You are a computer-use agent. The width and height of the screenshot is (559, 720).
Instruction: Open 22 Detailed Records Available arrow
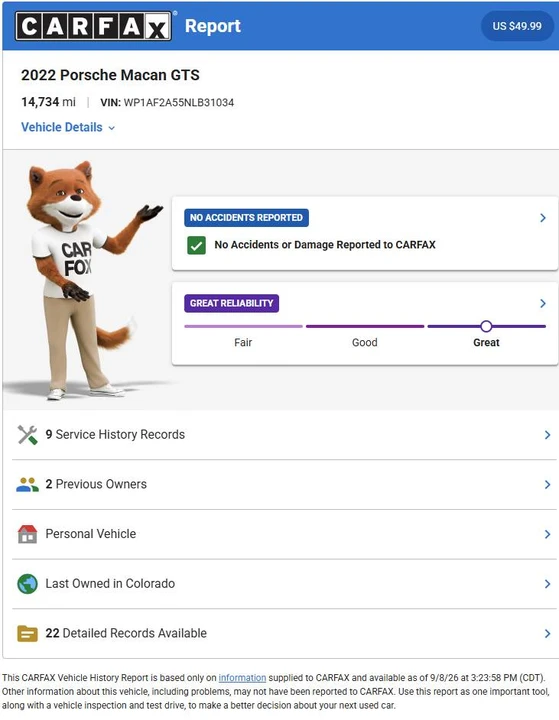pyautogui.click(x=547, y=634)
